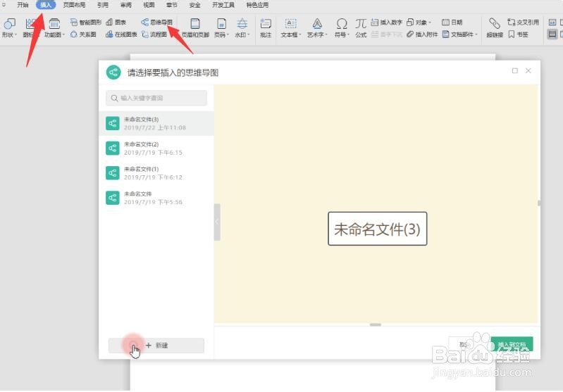Click 交叉引用 cross reference

[523, 23]
